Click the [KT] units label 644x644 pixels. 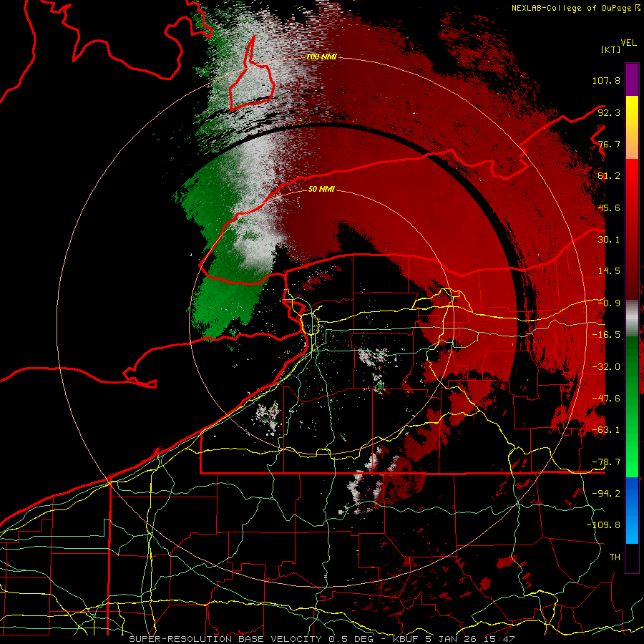(611, 49)
